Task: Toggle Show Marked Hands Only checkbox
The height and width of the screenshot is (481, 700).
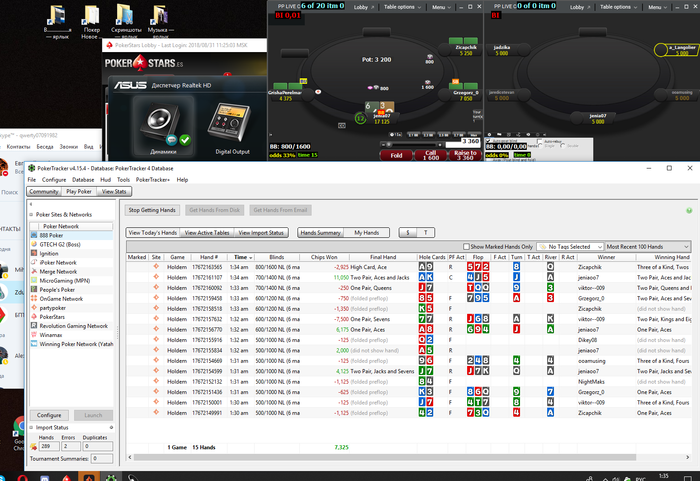Action: pos(466,247)
